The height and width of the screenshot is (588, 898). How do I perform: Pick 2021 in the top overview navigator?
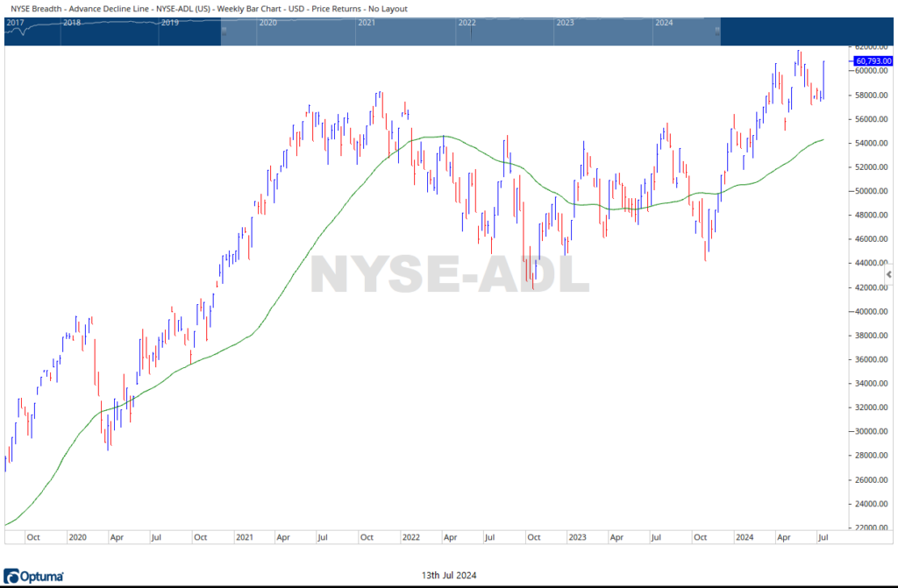(x=367, y=22)
